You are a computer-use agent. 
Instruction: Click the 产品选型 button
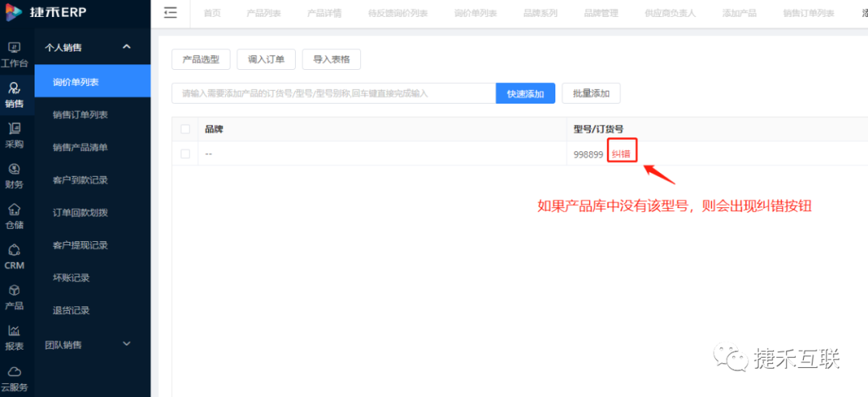coord(201,59)
